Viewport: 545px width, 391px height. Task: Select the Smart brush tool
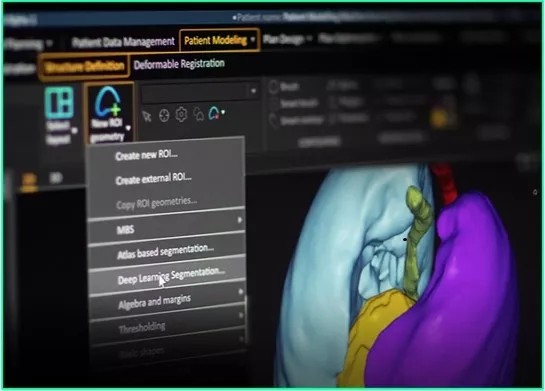tap(295, 103)
